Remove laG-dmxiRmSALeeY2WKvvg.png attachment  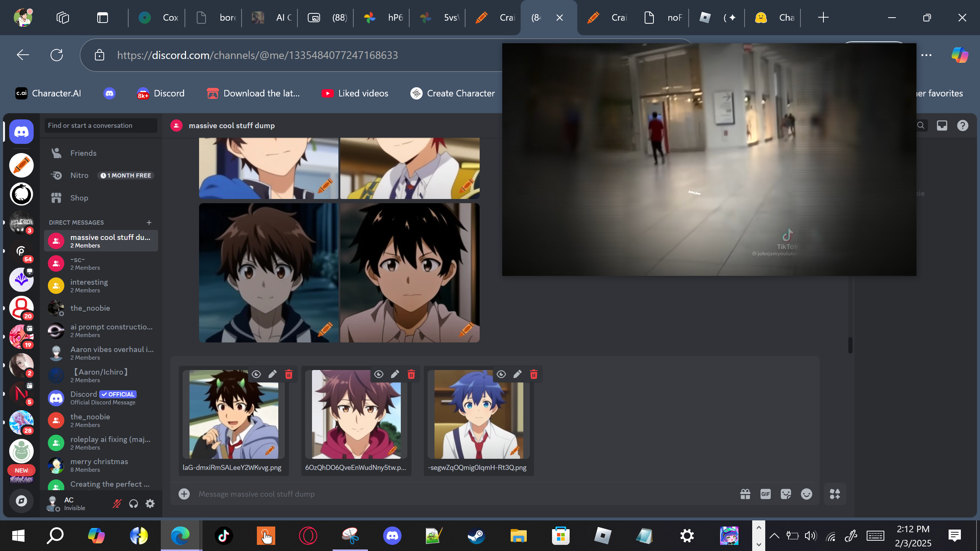point(289,374)
